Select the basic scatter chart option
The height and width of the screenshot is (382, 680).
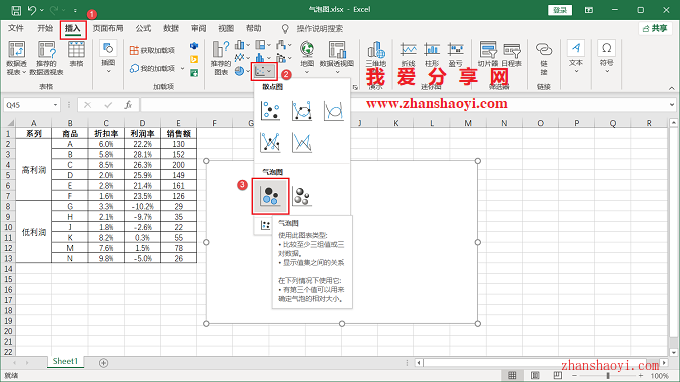click(270, 110)
